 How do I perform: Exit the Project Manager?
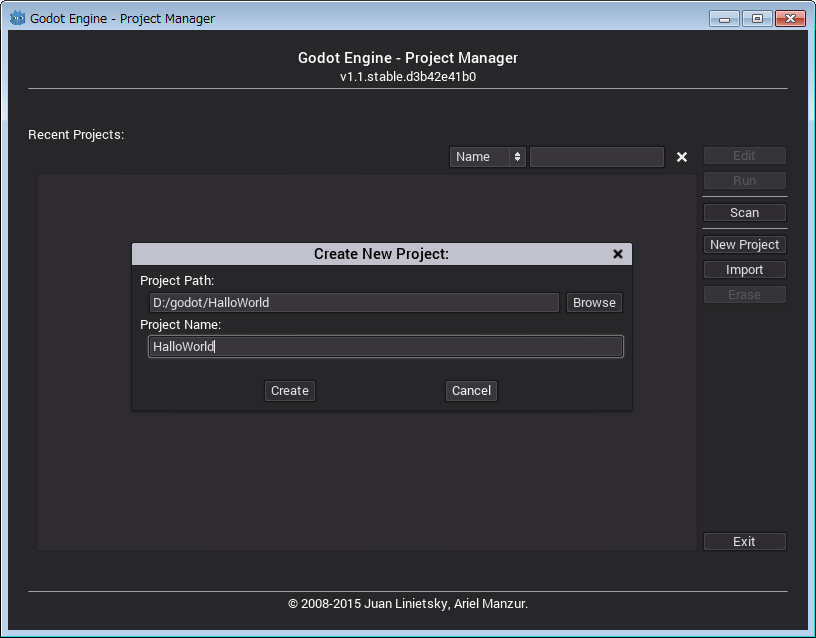click(x=745, y=541)
